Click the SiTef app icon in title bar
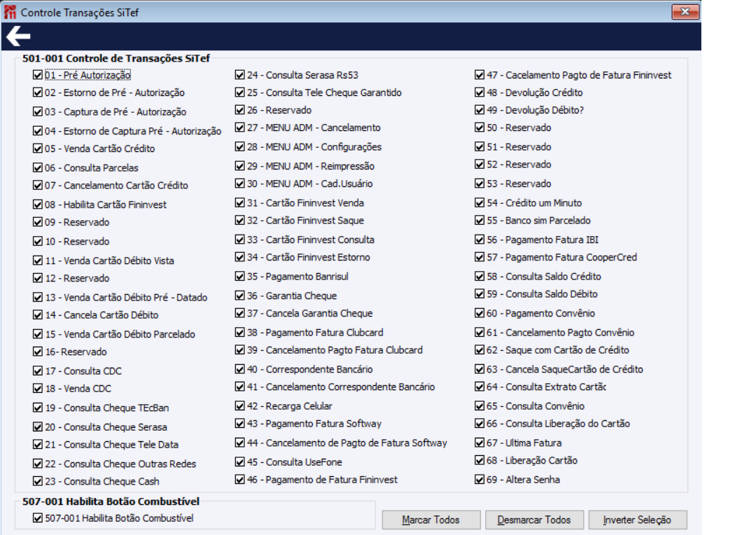 coord(10,12)
